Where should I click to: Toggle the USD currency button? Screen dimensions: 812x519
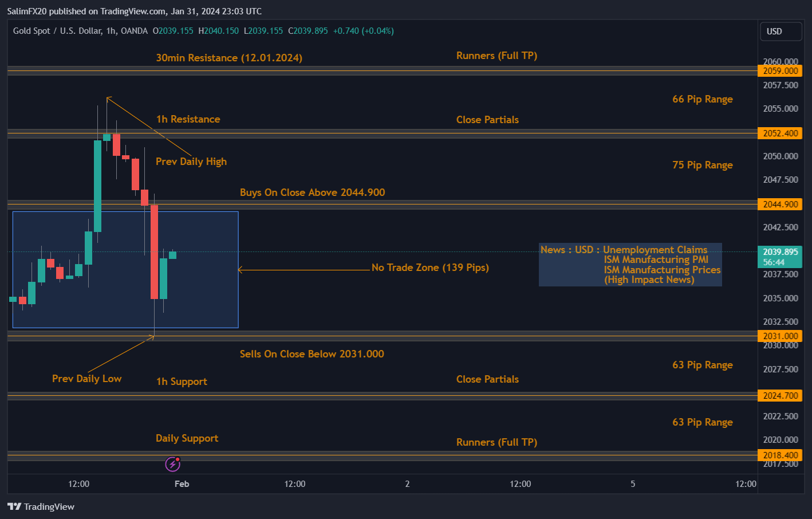point(781,31)
